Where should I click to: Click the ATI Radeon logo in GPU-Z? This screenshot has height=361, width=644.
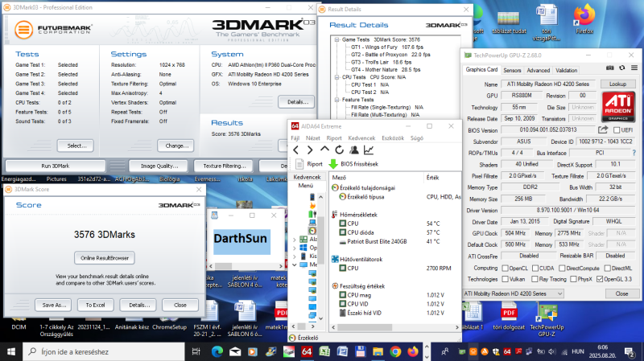point(618,107)
